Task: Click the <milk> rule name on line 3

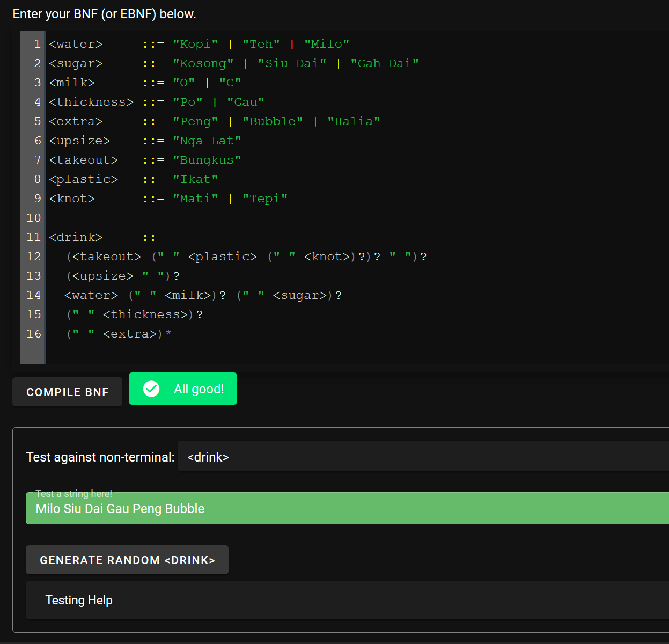Action: tap(72, 83)
